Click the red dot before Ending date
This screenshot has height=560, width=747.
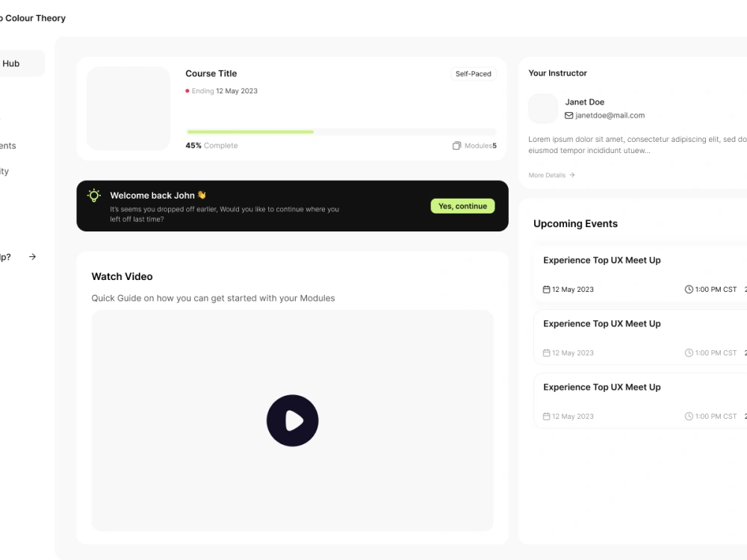click(187, 91)
